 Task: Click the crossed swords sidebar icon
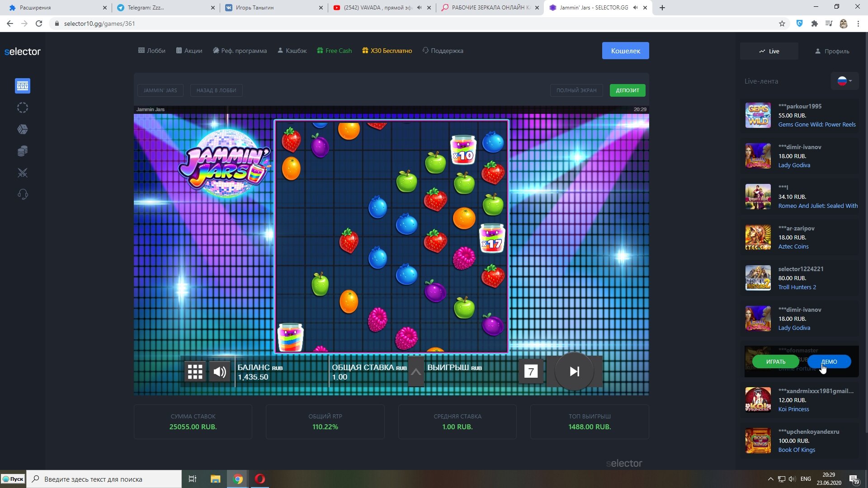22,173
